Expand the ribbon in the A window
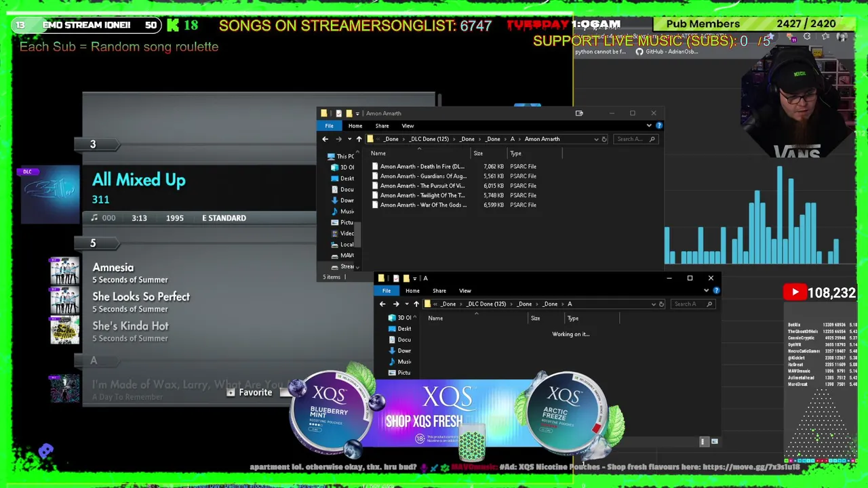The height and width of the screenshot is (488, 868). tap(706, 291)
